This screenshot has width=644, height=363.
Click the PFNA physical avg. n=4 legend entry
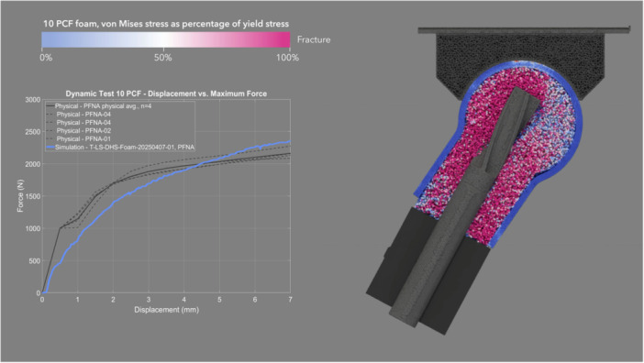[99, 105]
